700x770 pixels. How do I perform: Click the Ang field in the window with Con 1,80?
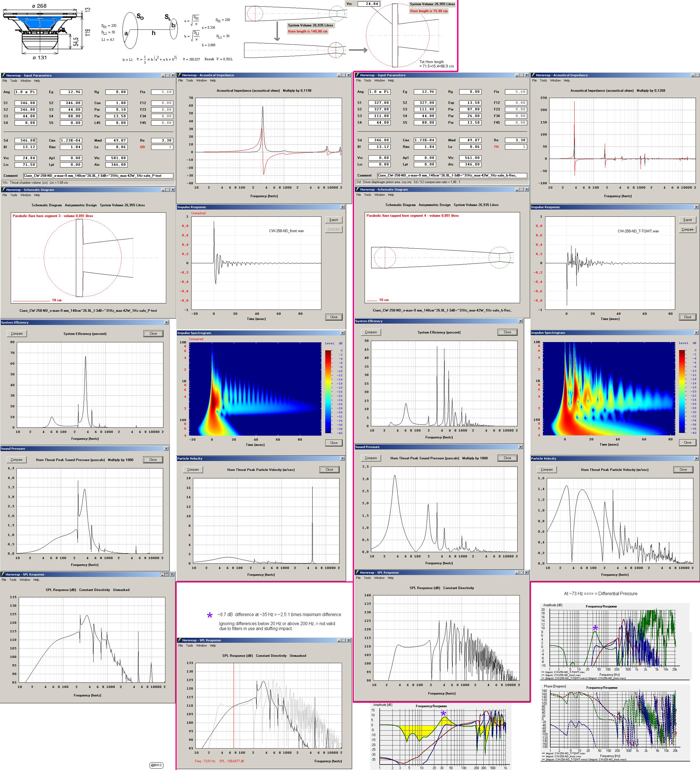click(25, 92)
